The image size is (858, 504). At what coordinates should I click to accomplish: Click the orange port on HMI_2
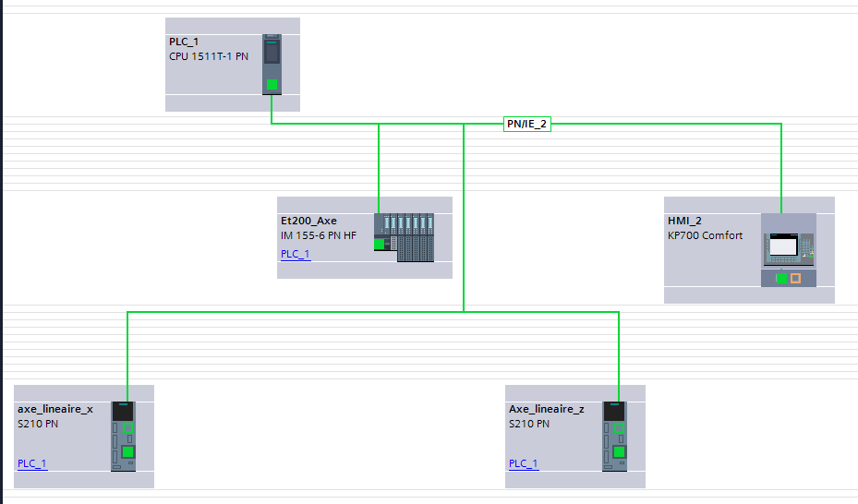(795, 278)
